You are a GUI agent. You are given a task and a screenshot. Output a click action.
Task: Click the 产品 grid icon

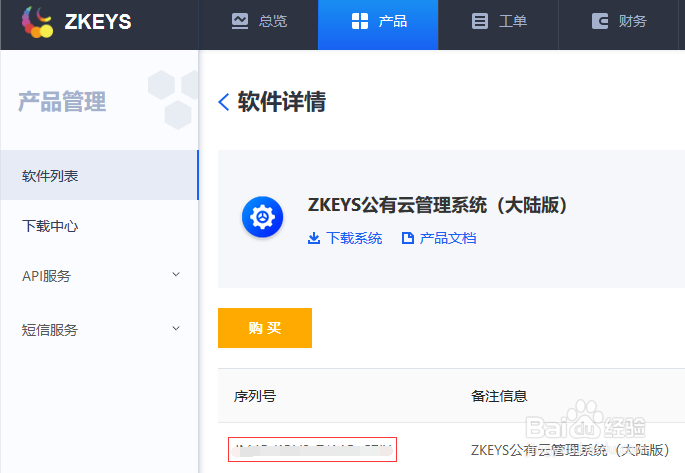click(x=360, y=21)
